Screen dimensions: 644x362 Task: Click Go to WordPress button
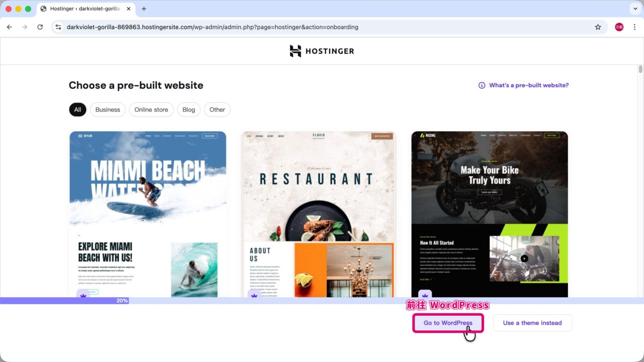tap(448, 323)
